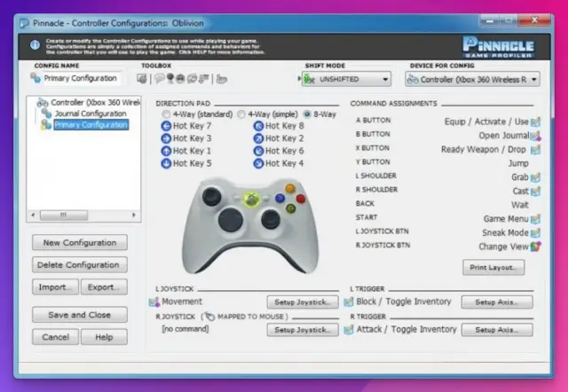Click the command icon next to Open Journal

[x=535, y=136]
